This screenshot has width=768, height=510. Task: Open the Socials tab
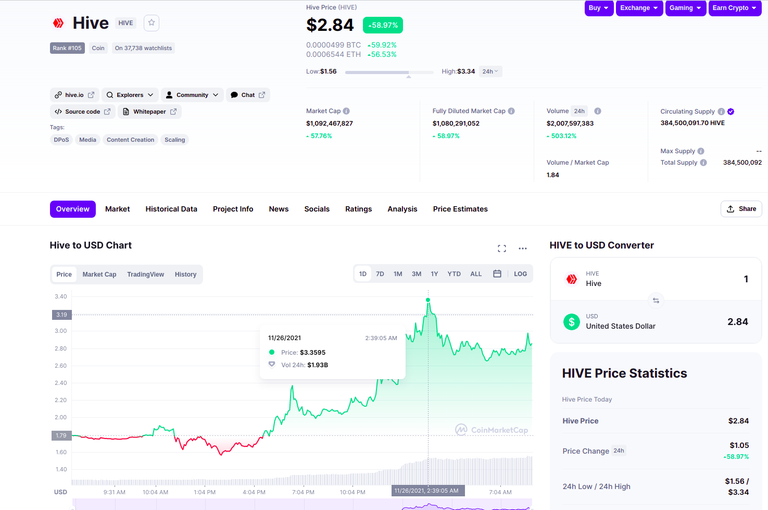[317, 209]
